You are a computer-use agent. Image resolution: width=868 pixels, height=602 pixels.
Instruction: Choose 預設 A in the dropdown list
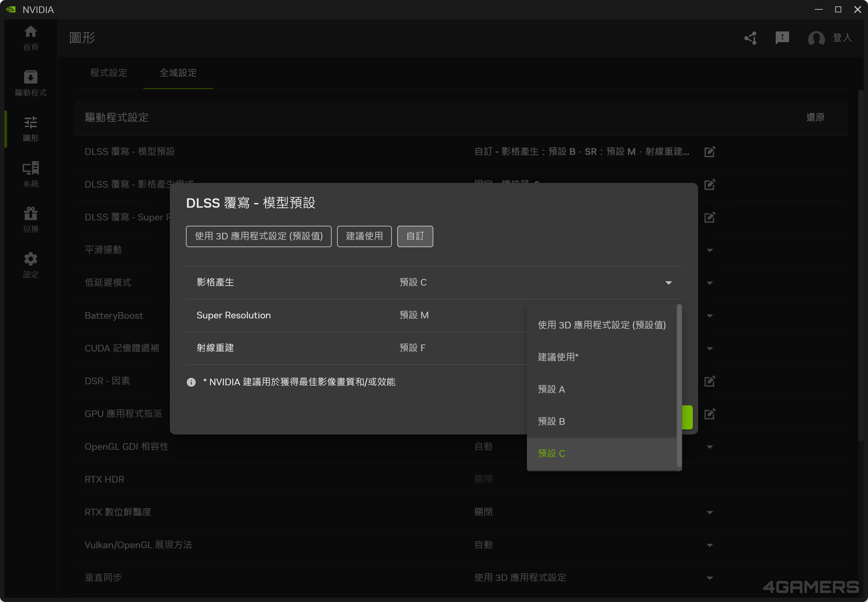(602, 389)
